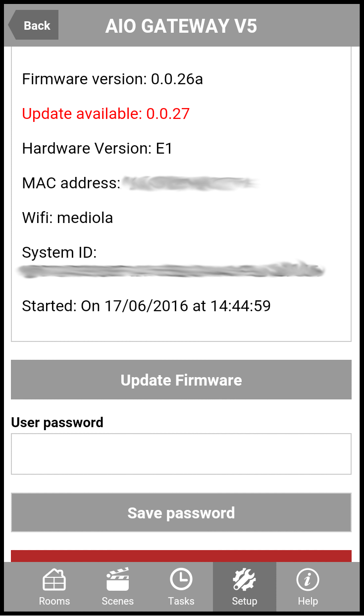Open the Rooms house icon
Screen dimensions: 364x616
click(54, 580)
